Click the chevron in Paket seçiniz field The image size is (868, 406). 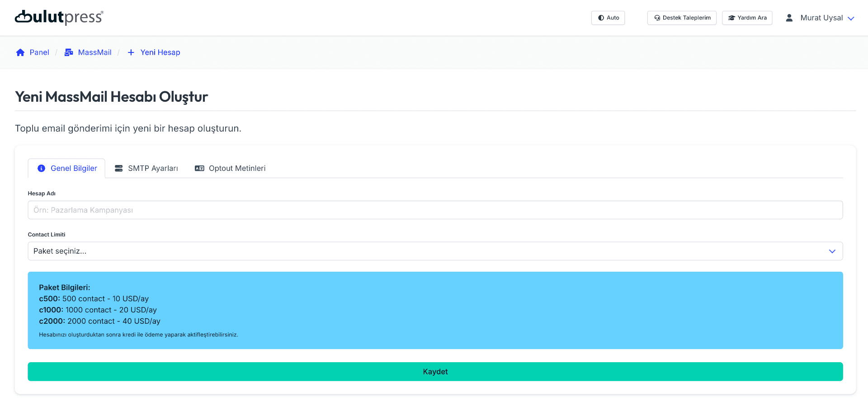[x=832, y=251]
